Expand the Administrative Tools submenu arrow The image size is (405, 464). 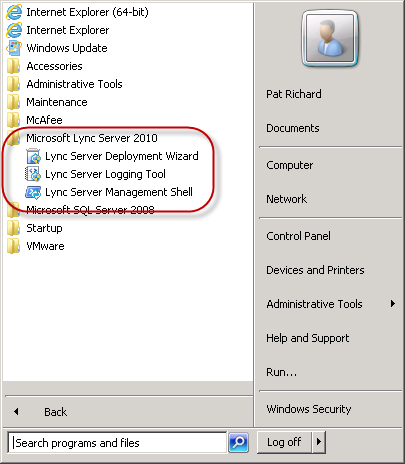[x=393, y=304]
